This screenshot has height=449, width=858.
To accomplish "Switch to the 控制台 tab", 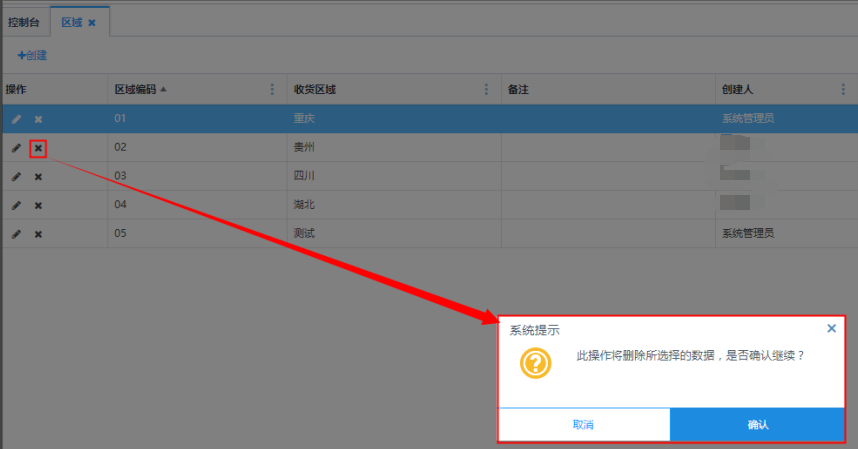I will tap(24, 22).
